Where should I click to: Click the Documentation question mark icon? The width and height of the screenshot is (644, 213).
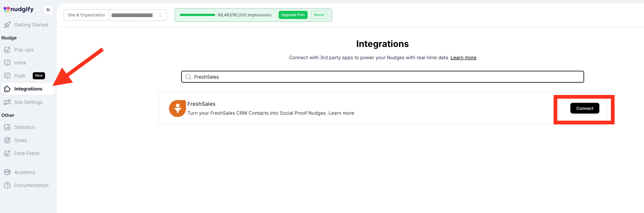point(7,185)
